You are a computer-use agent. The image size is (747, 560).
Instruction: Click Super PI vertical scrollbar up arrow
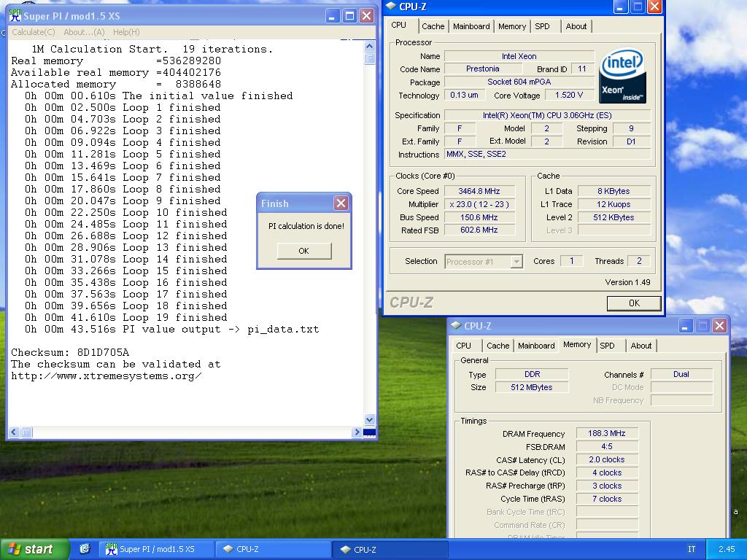click(370, 46)
